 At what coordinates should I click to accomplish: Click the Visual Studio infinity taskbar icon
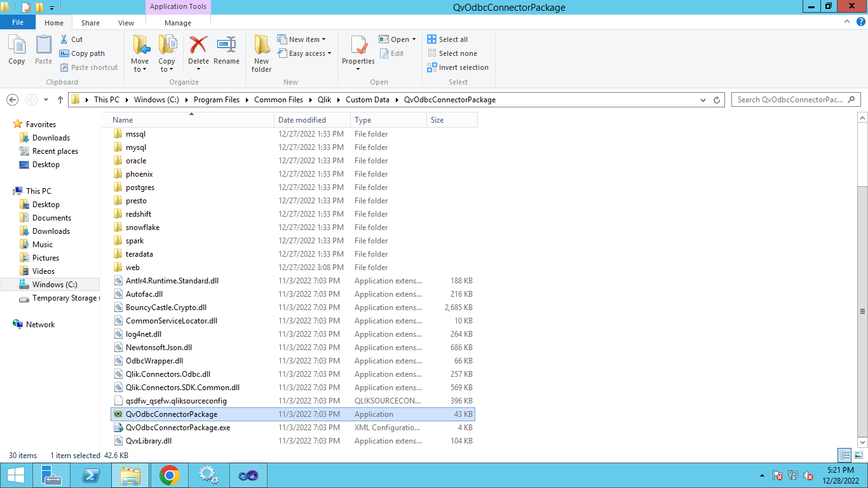[x=248, y=475]
